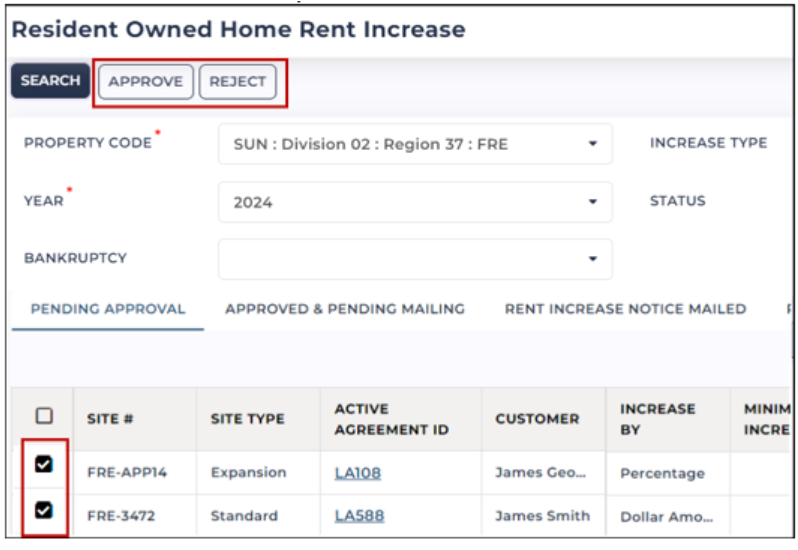Sort by the Site # column header

[110, 419]
